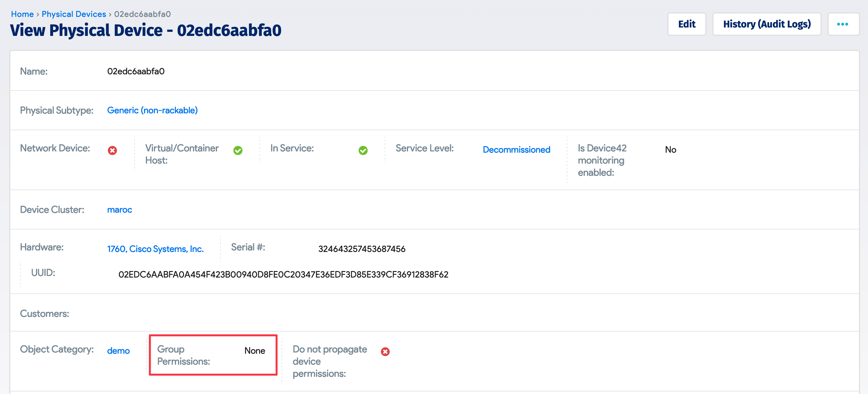
Task: Click the green check In Service icon
Action: tap(363, 150)
